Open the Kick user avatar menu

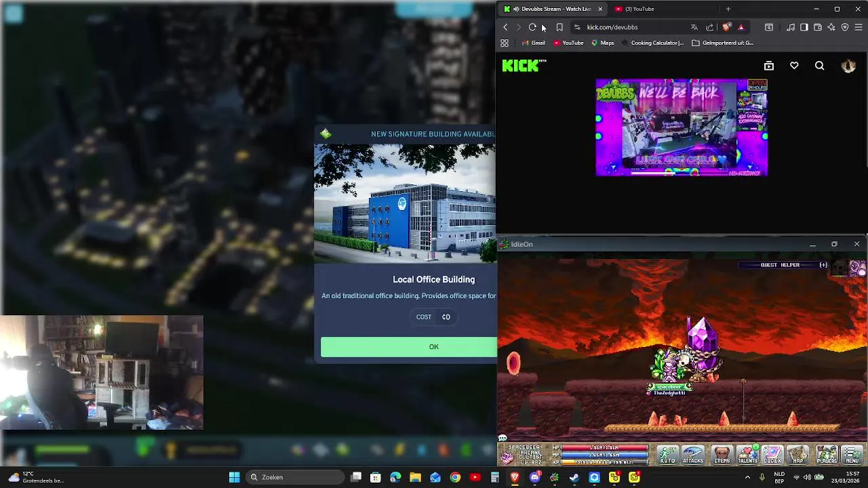click(x=848, y=66)
